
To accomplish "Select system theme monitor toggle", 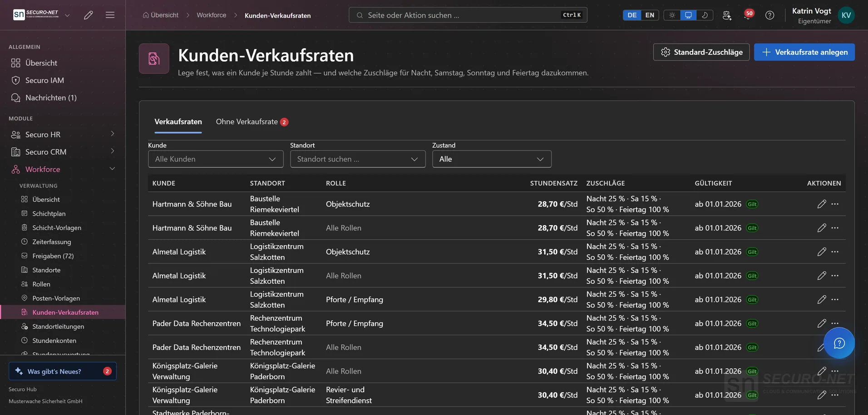I will click(688, 15).
